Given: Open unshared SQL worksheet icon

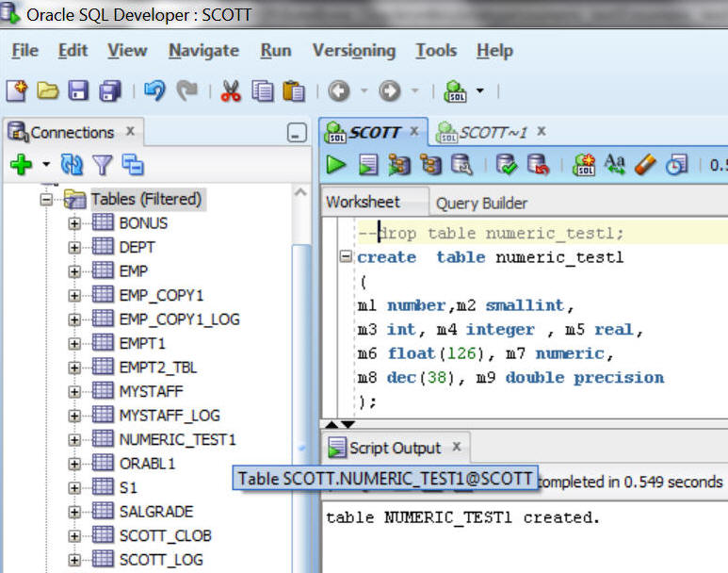Looking at the screenshot, I should 584,165.
